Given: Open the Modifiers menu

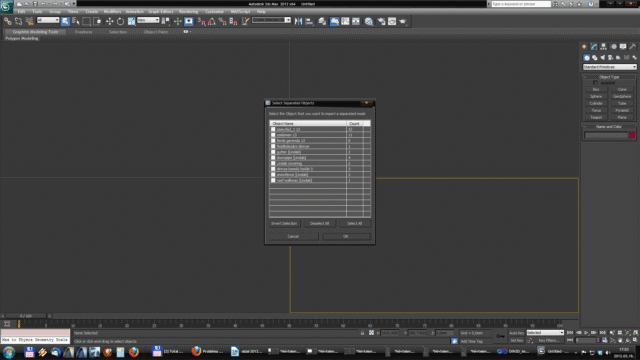Looking at the screenshot, I should [112, 11].
